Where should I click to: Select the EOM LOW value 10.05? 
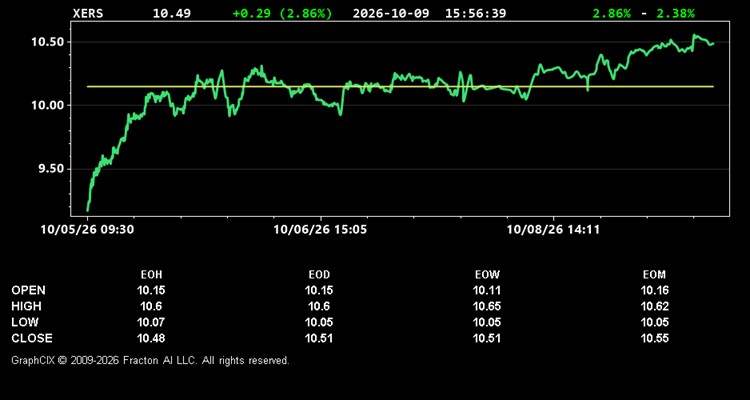pos(654,322)
